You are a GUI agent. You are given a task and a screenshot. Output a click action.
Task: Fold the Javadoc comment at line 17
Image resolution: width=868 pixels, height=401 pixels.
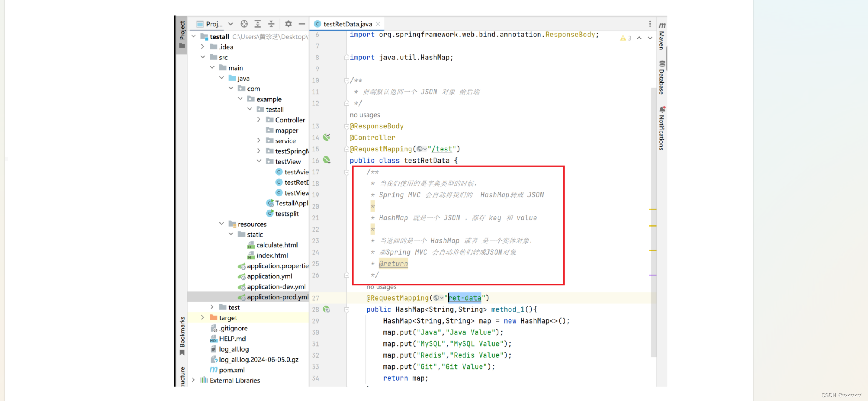(x=347, y=173)
